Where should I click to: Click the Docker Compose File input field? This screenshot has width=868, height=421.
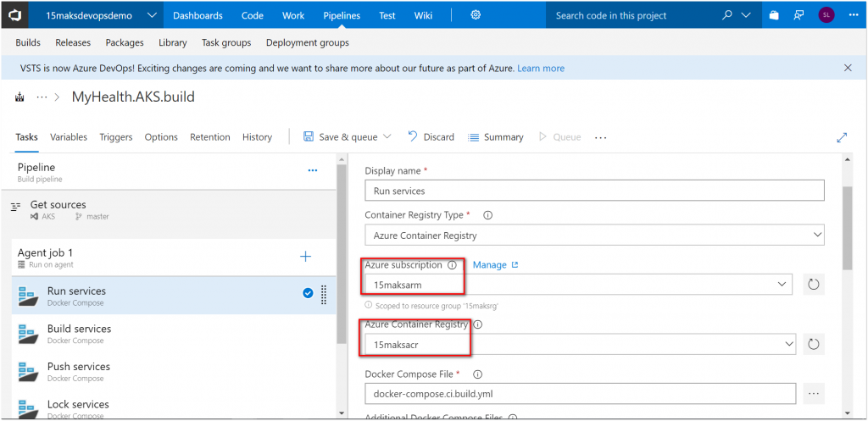tap(581, 394)
